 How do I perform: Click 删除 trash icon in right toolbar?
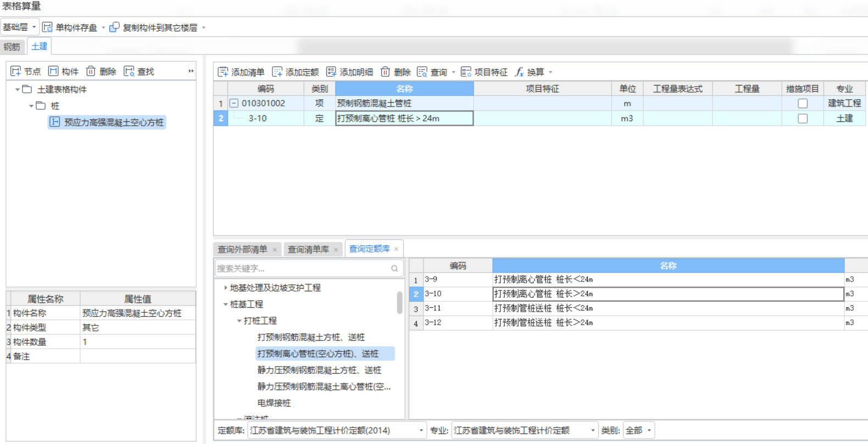(x=385, y=72)
